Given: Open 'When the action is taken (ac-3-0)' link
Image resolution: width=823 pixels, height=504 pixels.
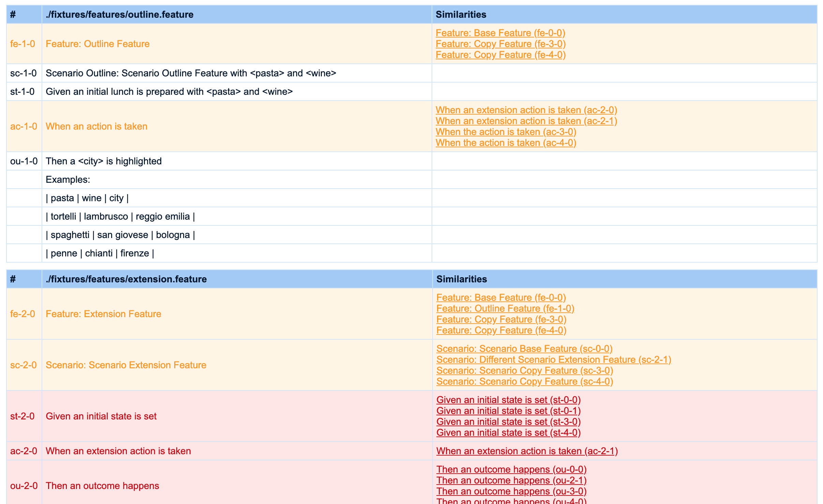Looking at the screenshot, I should pos(506,132).
